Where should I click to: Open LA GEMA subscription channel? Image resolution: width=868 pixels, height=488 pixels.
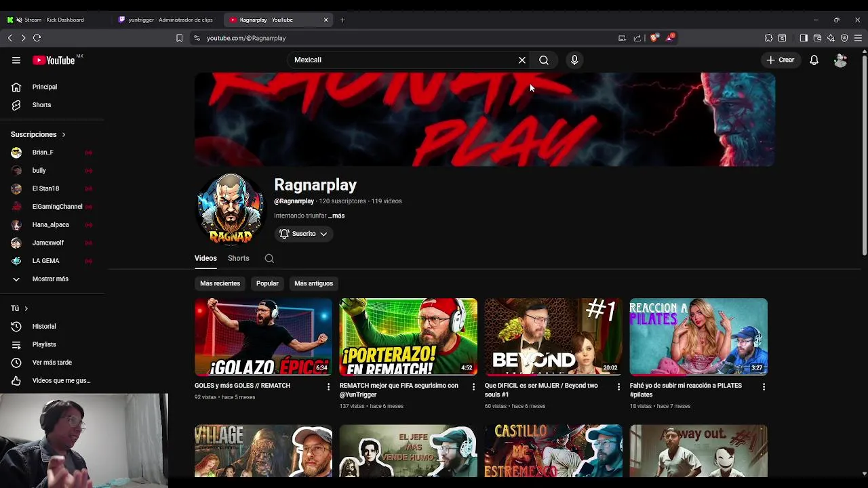(53, 261)
